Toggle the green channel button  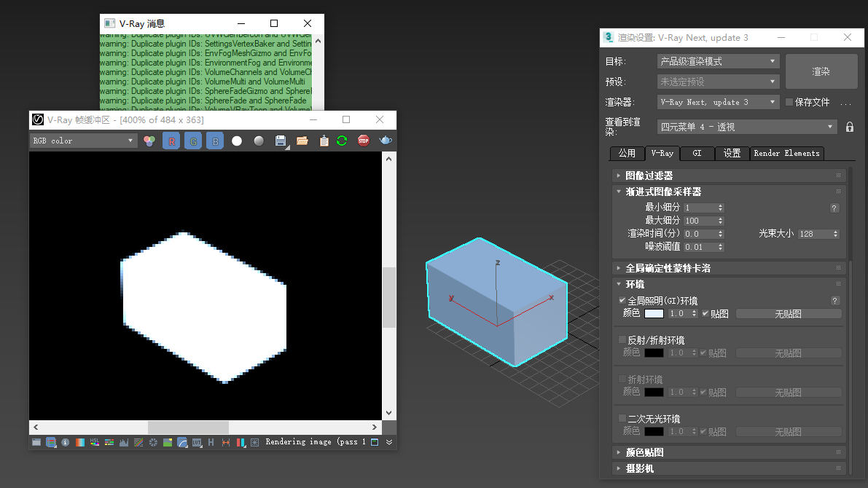[193, 141]
